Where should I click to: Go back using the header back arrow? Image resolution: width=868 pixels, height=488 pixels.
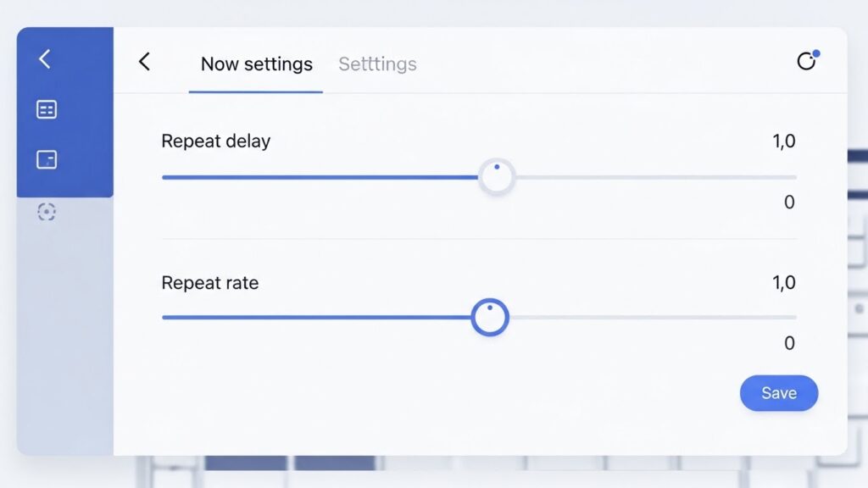tap(145, 62)
